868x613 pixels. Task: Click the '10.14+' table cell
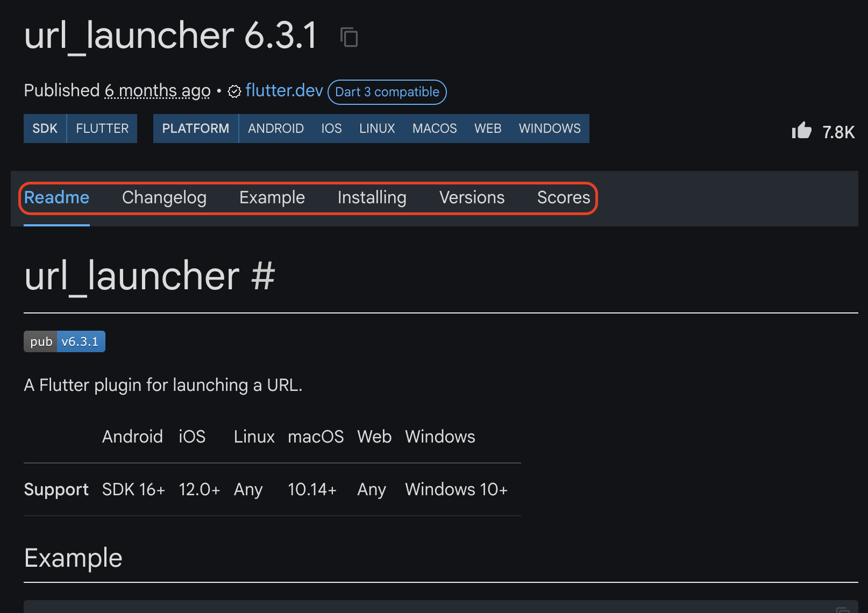(x=312, y=489)
